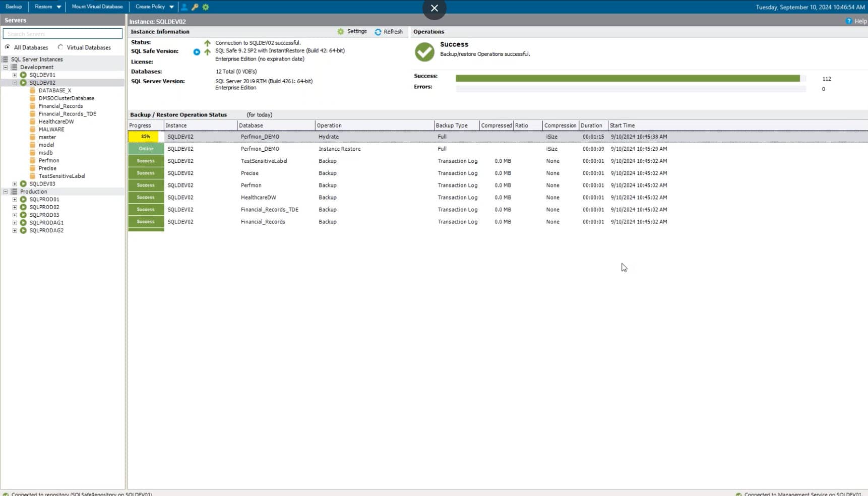Click the MALWARE database cylinder icon
The image size is (868, 496).
(33, 130)
